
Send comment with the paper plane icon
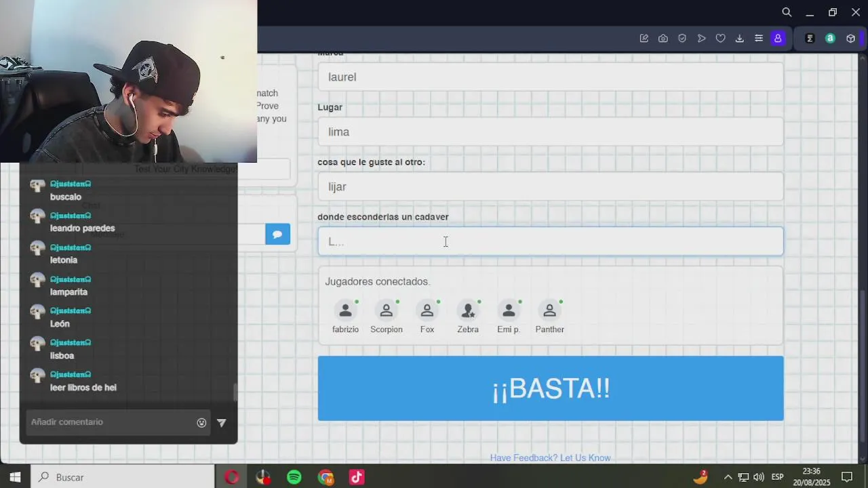pos(221,422)
